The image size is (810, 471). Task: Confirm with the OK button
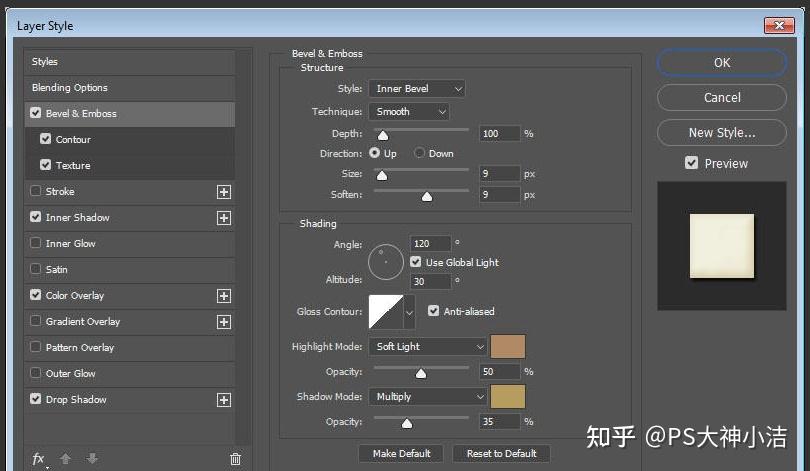coord(722,62)
